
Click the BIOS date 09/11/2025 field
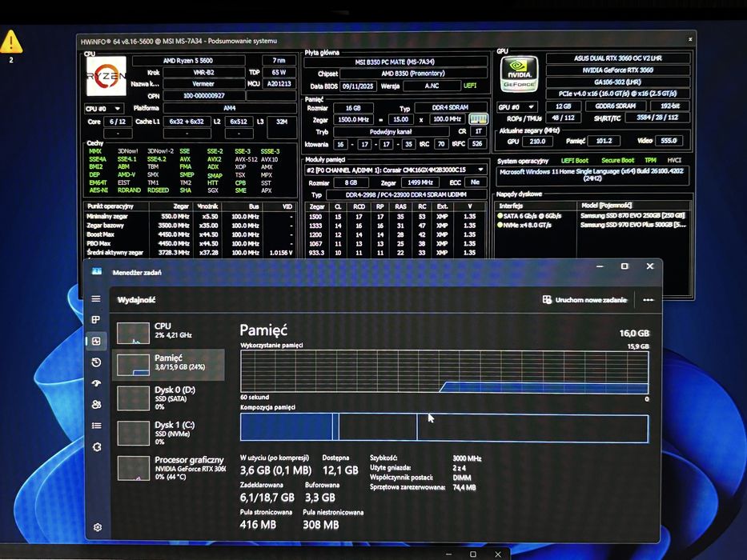pyautogui.click(x=357, y=86)
